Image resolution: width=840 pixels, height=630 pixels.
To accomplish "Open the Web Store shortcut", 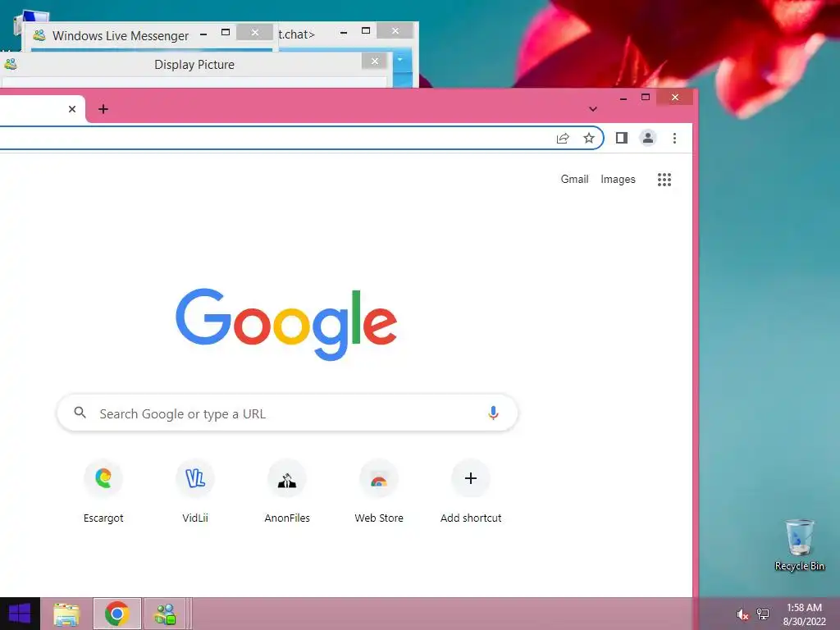I will [379, 492].
